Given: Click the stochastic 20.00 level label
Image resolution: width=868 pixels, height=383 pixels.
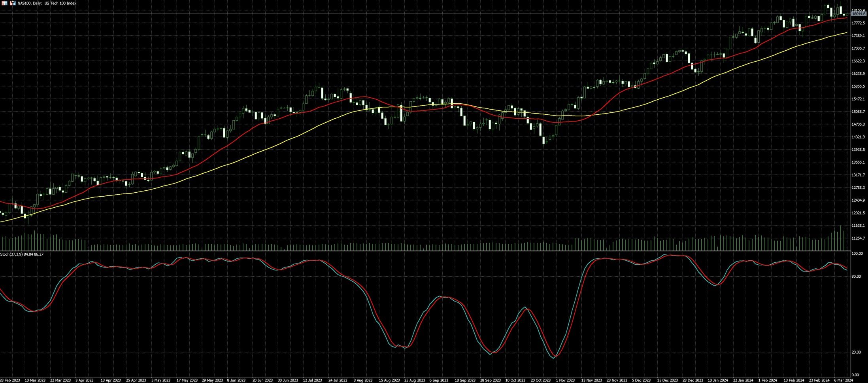Looking at the screenshot, I should point(856,352).
